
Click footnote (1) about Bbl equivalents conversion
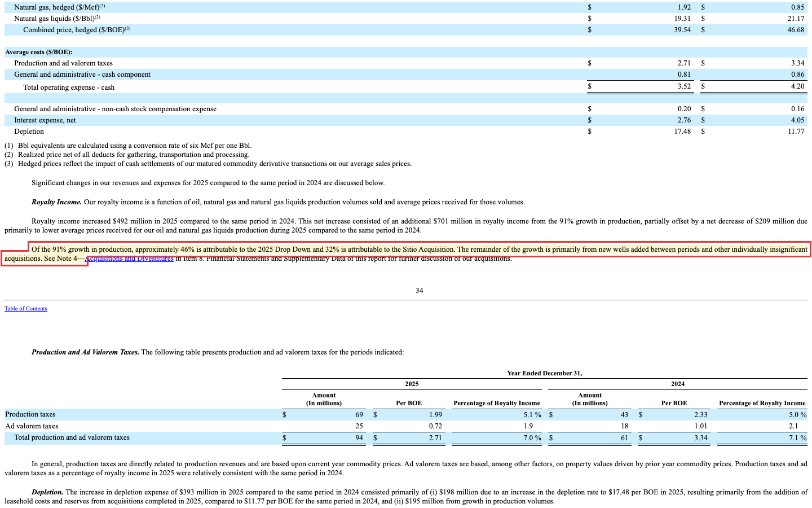point(128,146)
